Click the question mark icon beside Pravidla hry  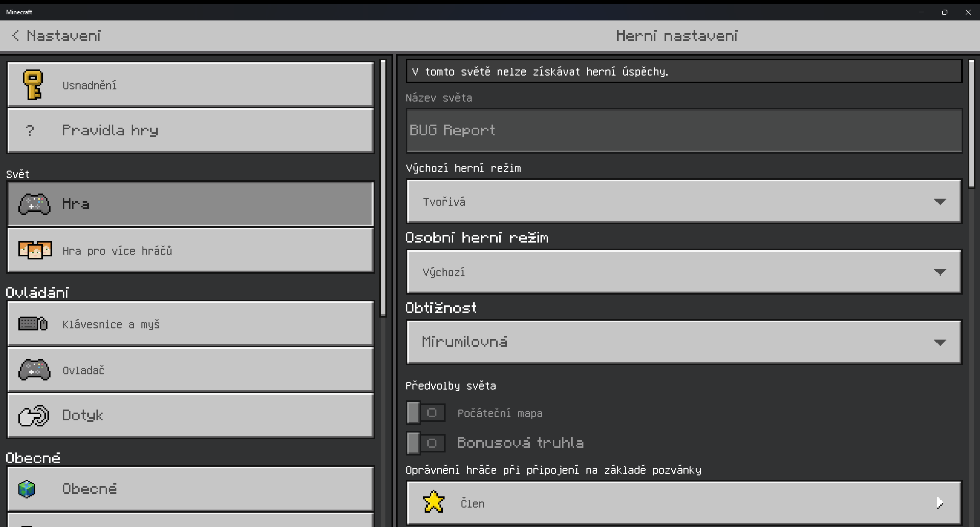pos(30,131)
